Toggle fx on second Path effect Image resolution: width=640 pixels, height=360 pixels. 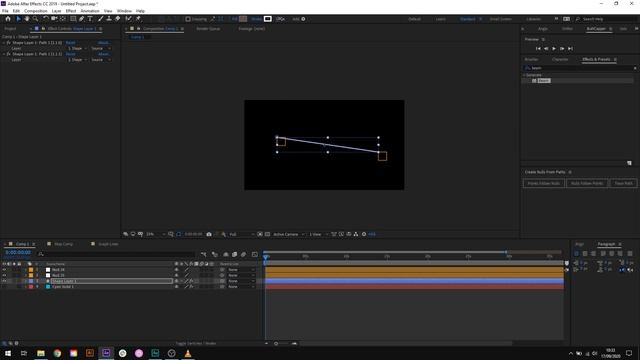point(9,54)
